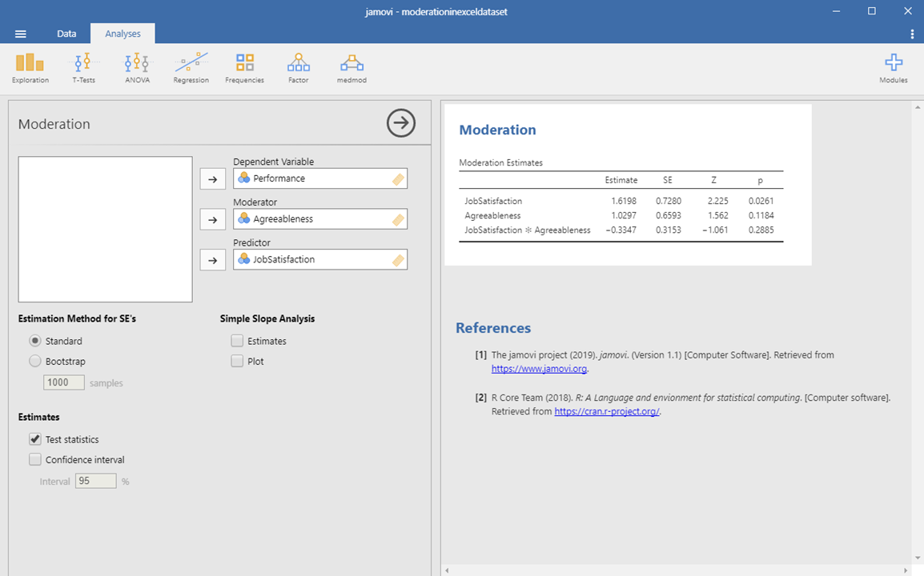Open the T-Tests analysis menu
The width and height of the screenshot is (924, 576).
tap(83, 67)
